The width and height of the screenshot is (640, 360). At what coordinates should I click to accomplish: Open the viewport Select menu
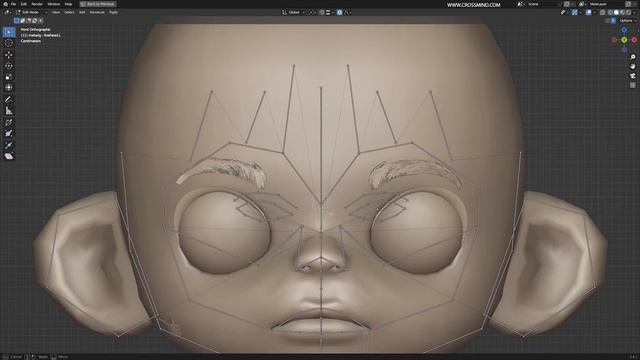click(69, 13)
